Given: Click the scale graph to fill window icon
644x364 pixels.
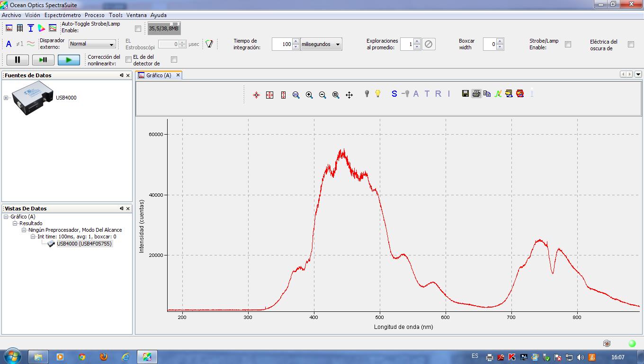Looking at the screenshot, I should (x=269, y=95).
